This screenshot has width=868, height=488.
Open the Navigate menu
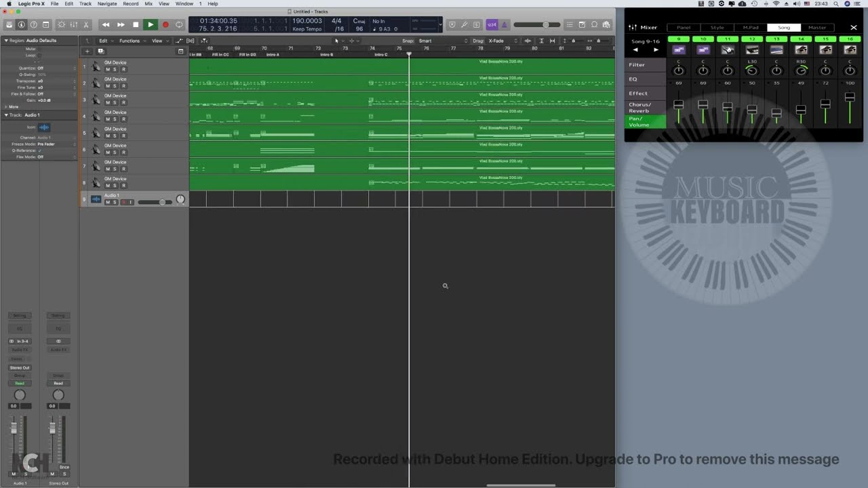(107, 3)
